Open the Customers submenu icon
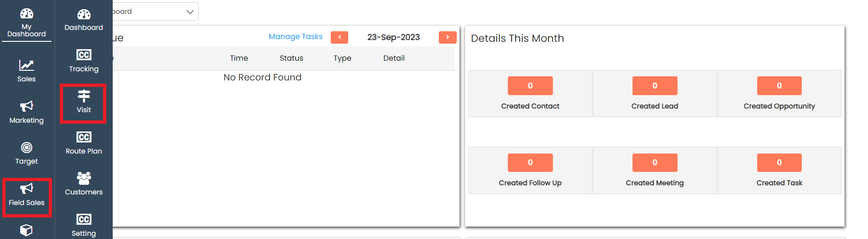Viewport: 868px width, 239px height. click(84, 178)
